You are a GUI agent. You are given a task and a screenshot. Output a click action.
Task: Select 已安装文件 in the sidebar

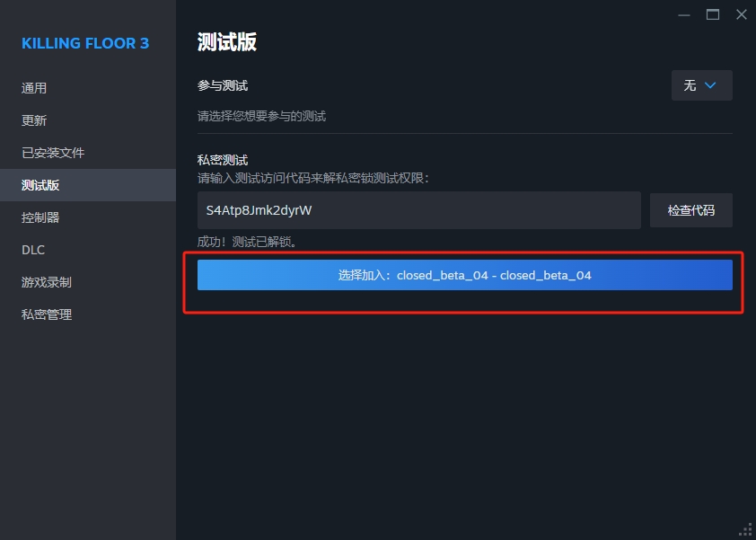[x=88, y=153]
